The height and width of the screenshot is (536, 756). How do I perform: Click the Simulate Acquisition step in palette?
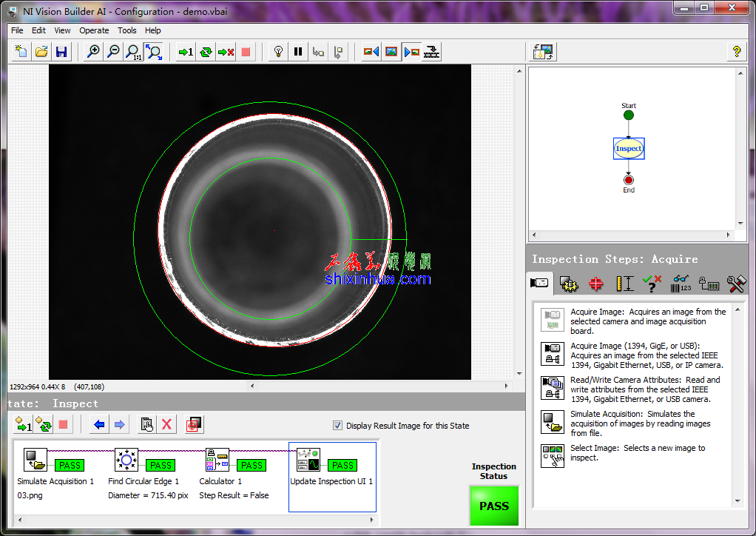pos(553,422)
